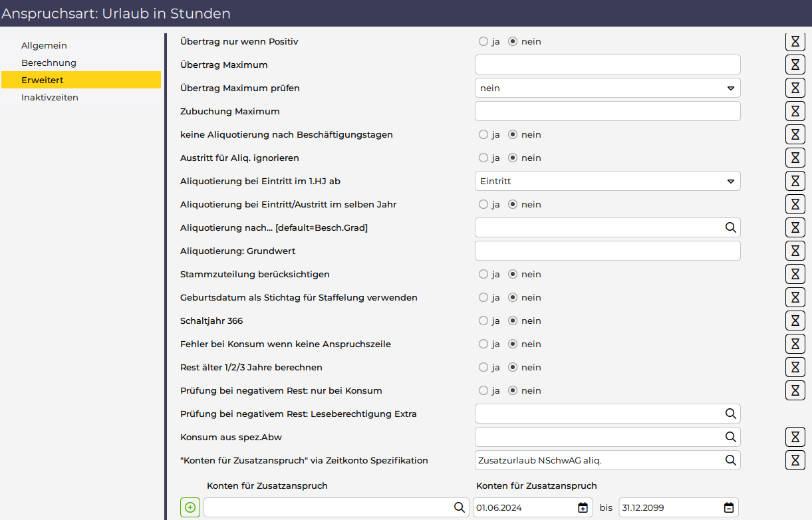Open the Übertrag Maximum prüfen dropdown
Viewport: 812px width, 520px height.
click(607, 88)
